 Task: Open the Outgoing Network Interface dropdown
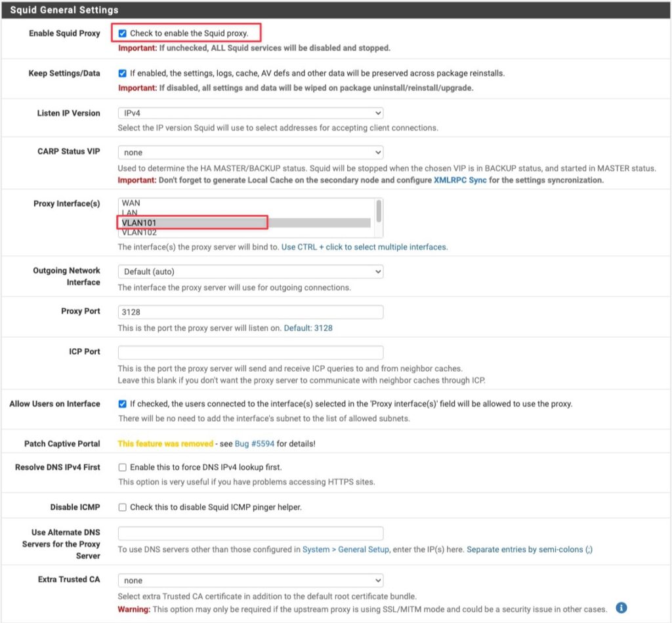pos(250,271)
